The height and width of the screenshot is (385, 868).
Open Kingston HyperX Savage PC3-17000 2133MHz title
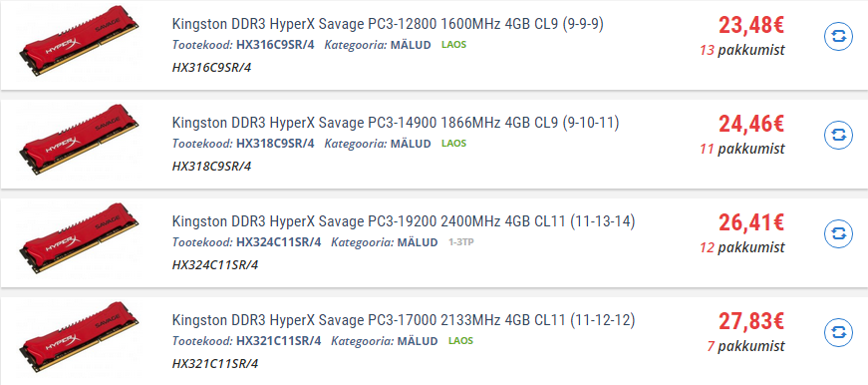tap(403, 320)
